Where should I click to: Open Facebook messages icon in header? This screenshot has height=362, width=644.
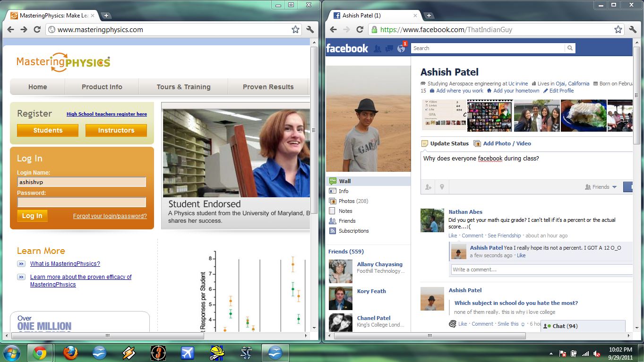[389, 48]
